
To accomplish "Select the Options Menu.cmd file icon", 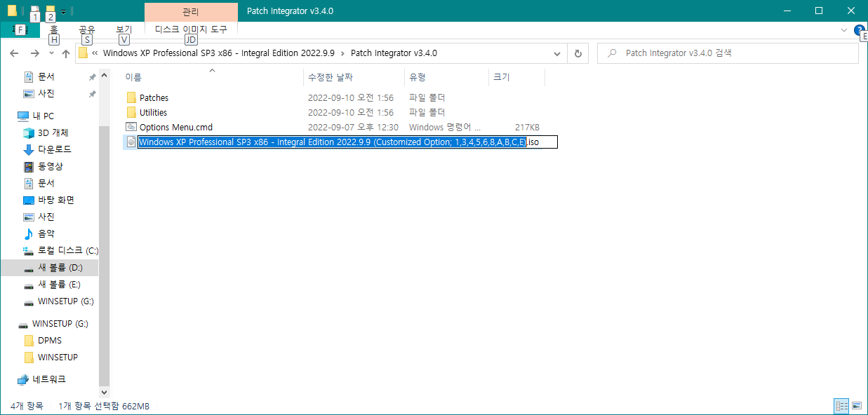I will [131, 127].
